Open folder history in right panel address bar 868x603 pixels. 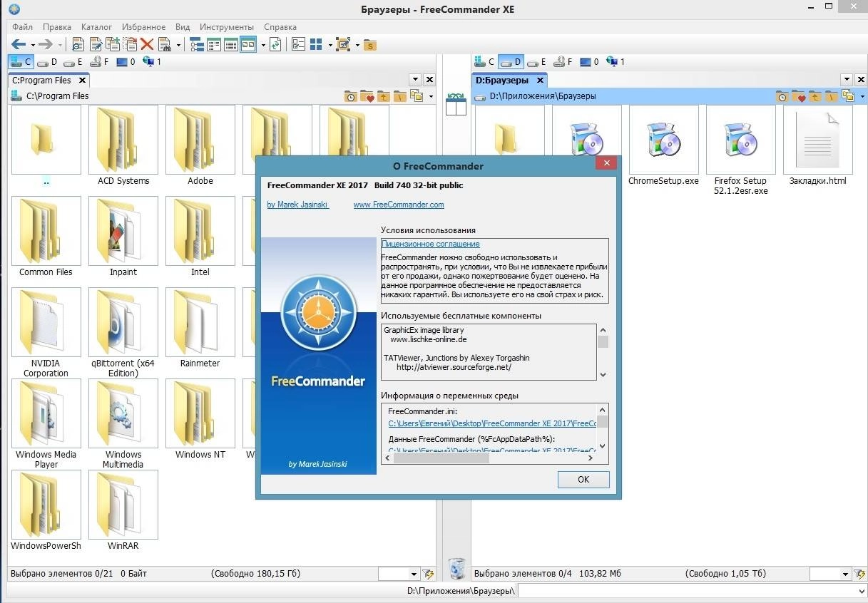coord(782,96)
